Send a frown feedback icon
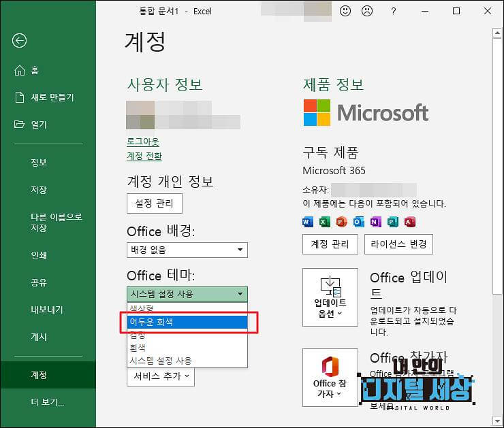The height and width of the screenshot is (428, 504). pyautogui.click(x=366, y=11)
